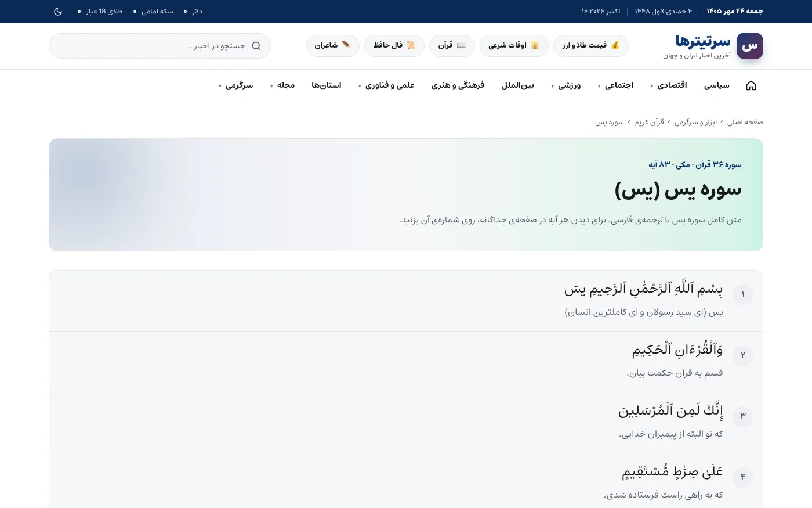
Task: Open the شاعران shortcut button
Action: click(332, 46)
